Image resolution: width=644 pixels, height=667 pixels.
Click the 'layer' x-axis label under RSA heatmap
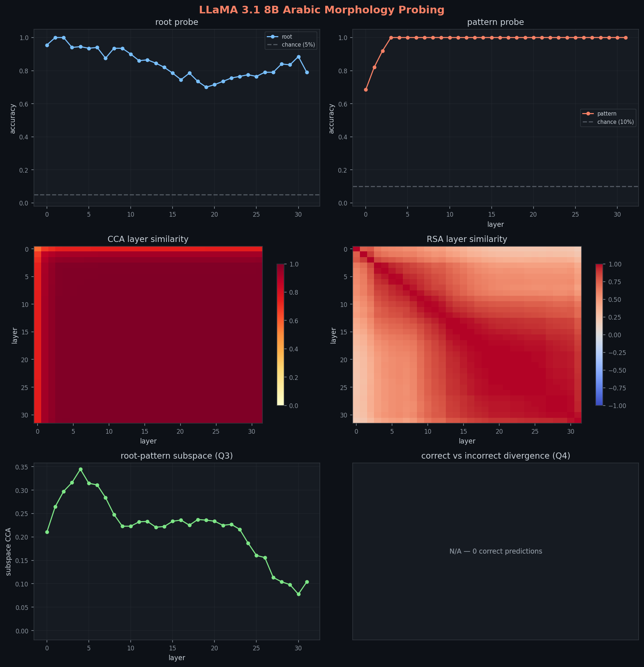[x=467, y=441]
